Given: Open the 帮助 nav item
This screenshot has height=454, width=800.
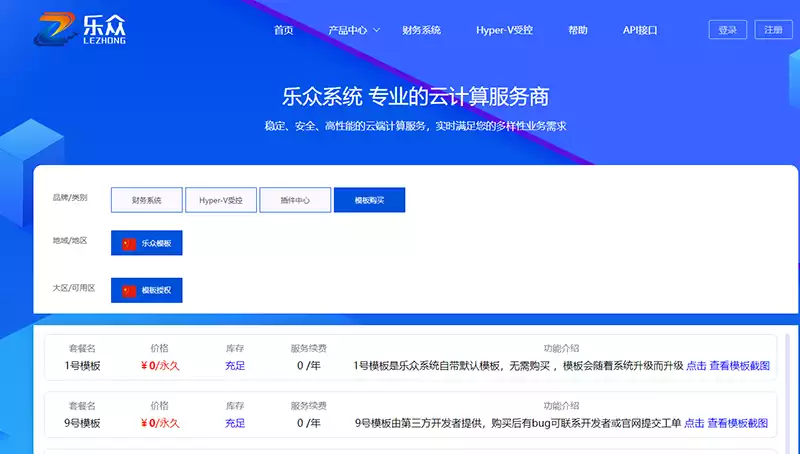Looking at the screenshot, I should tap(578, 30).
